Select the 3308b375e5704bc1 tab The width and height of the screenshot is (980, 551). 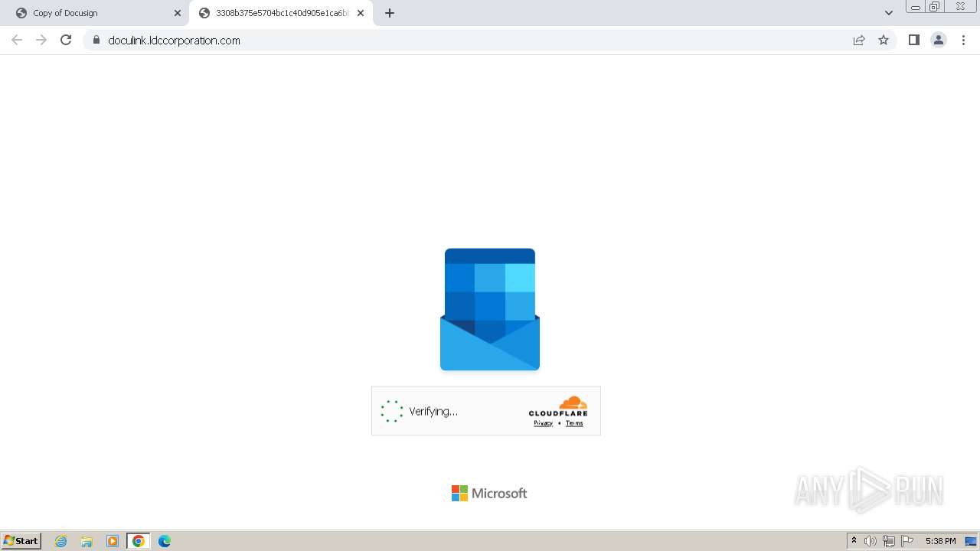pyautogui.click(x=281, y=13)
